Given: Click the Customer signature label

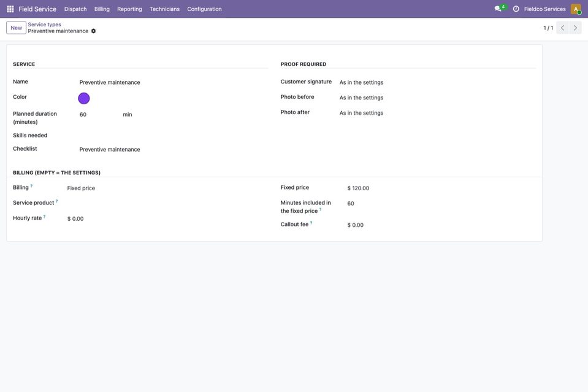Looking at the screenshot, I should coord(306,82).
